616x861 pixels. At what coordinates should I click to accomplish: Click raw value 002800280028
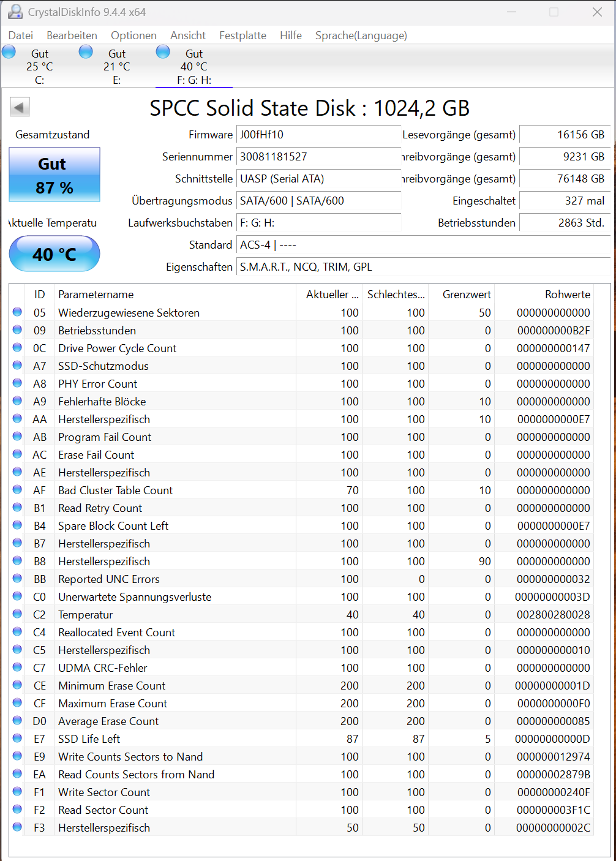coord(554,614)
